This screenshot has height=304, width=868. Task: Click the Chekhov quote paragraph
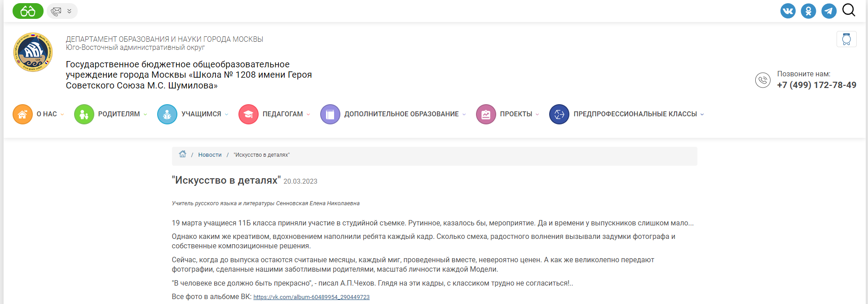click(372, 283)
